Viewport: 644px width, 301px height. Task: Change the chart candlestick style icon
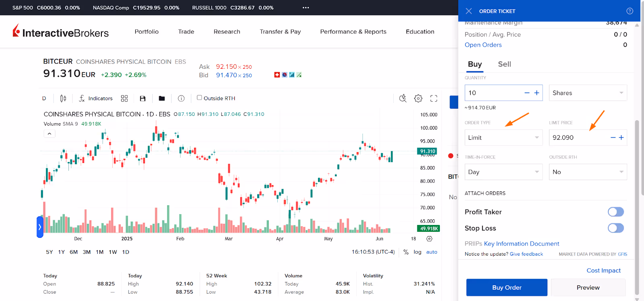pos(63,98)
